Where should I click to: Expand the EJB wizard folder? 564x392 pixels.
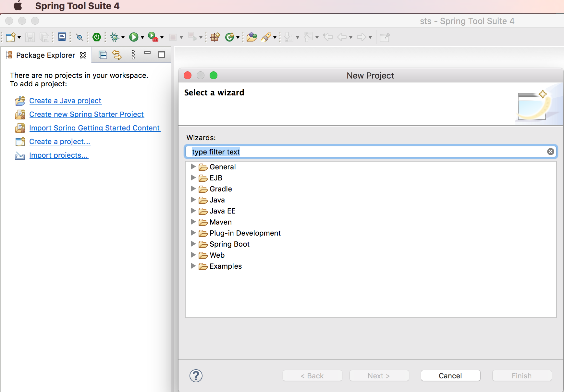(193, 178)
